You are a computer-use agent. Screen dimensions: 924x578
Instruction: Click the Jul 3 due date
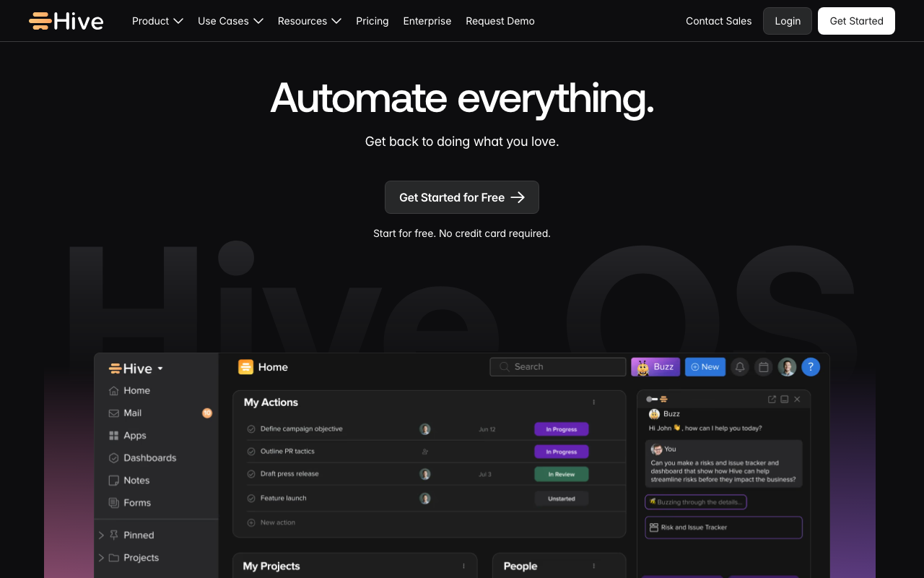[x=485, y=475]
